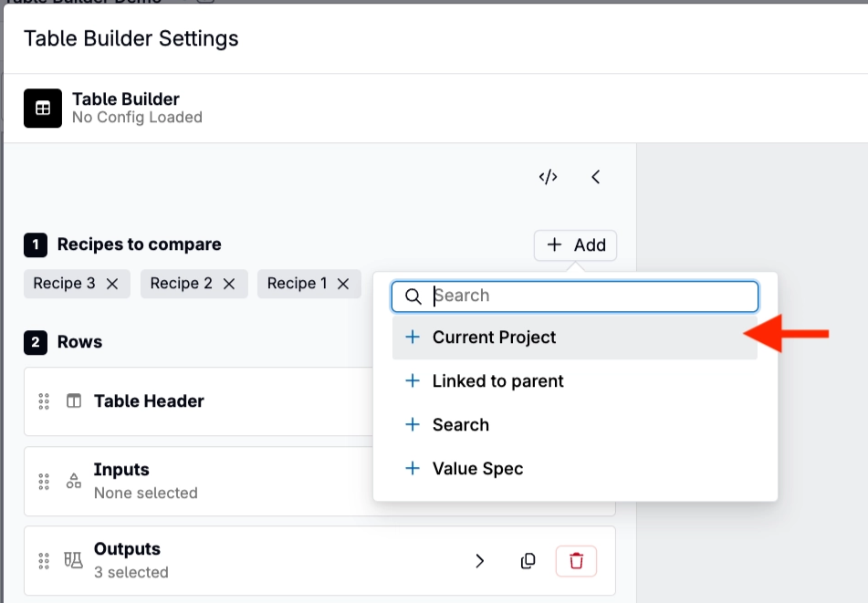Click the Add recipes button
Image resolution: width=868 pixels, height=603 pixels.
click(575, 245)
